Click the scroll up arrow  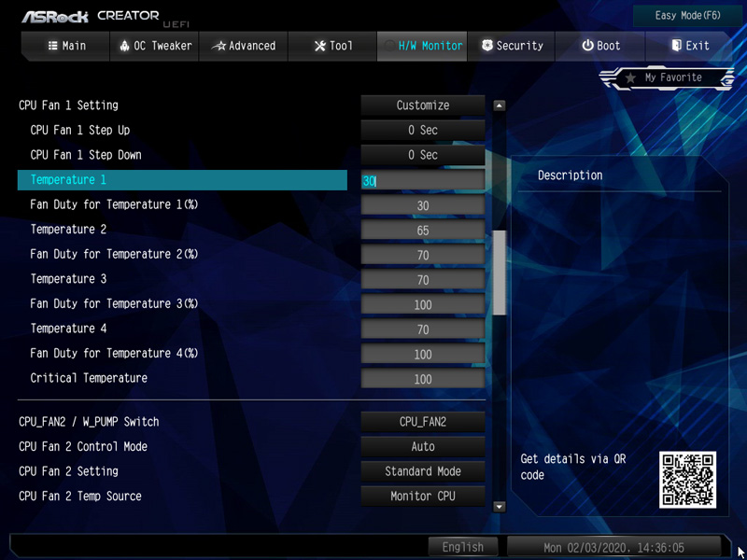(499, 105)
